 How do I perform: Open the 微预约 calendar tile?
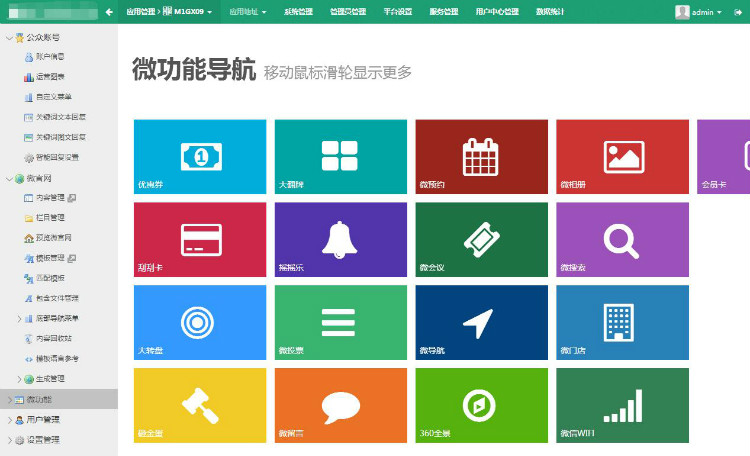click(x=482, y=156)
